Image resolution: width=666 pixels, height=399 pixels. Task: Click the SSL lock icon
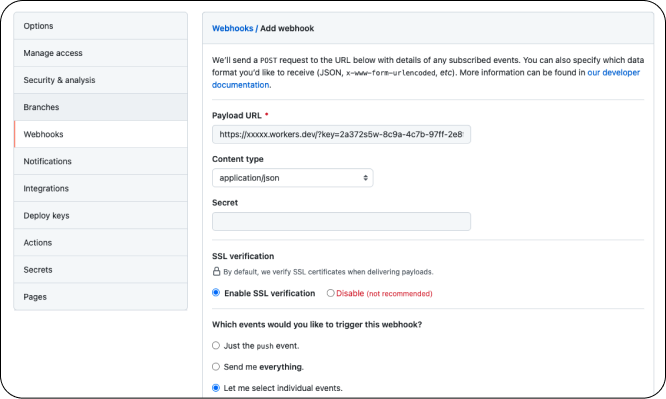[216, 272]
